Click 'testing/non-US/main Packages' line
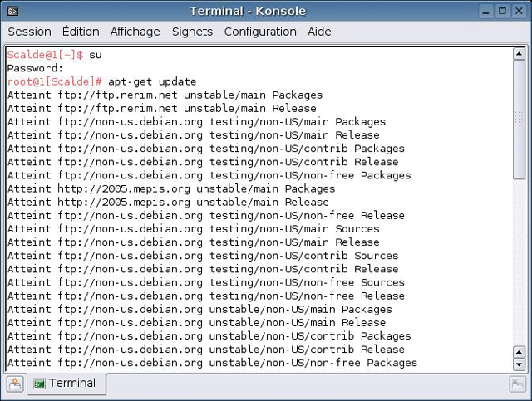This screenshot has height=401, width=532. point(196,122)
